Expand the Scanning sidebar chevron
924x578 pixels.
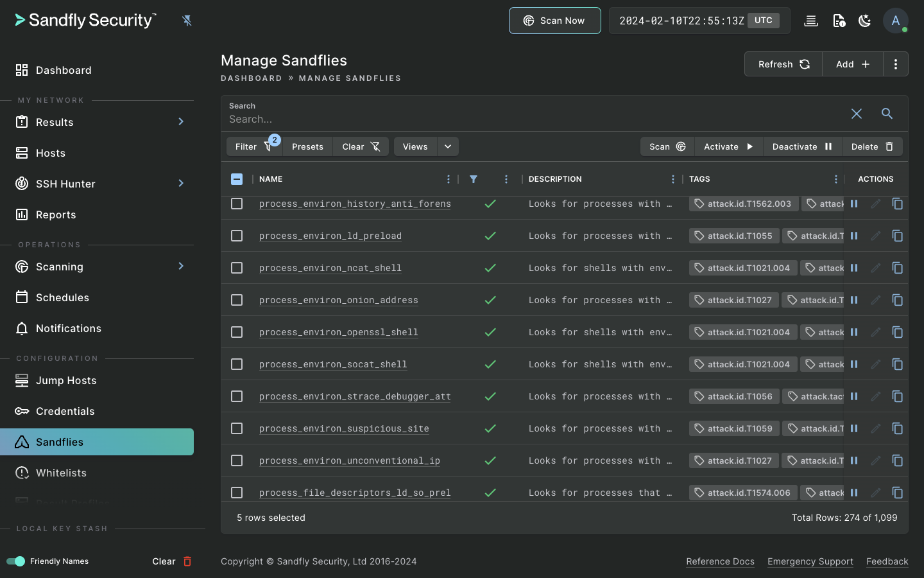(x=181, y=266)
